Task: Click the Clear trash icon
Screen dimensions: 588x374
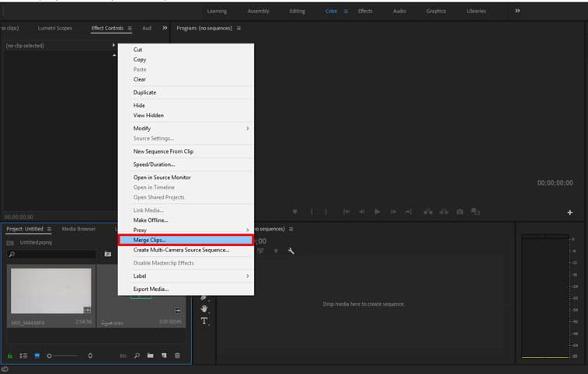Action: (x=177, y=355)
